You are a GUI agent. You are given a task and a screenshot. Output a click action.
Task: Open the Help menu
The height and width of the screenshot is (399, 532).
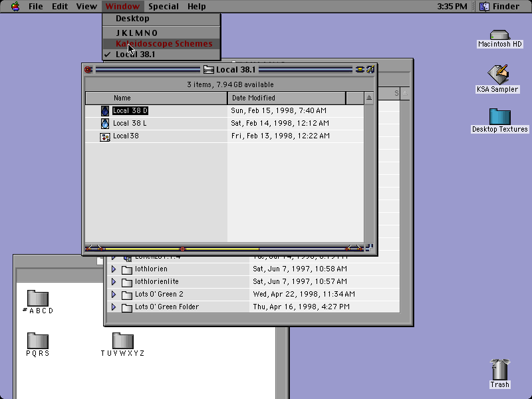coord(196,7)
